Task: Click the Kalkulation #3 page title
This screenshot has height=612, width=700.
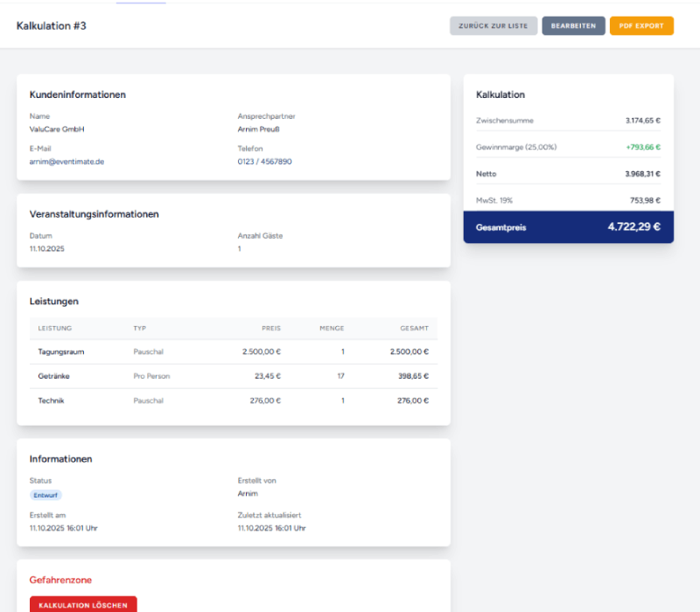Action: (x=52, y=26)
